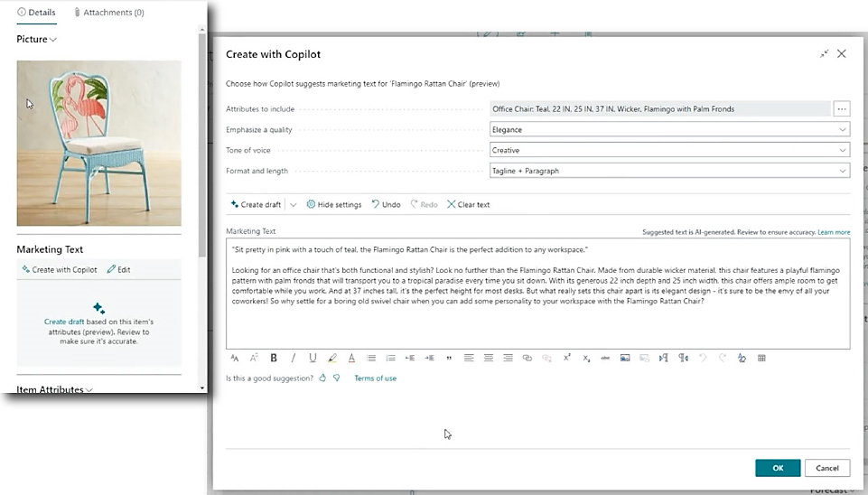
Task: Insert a bulleted list
Action: tap(371, 359)
